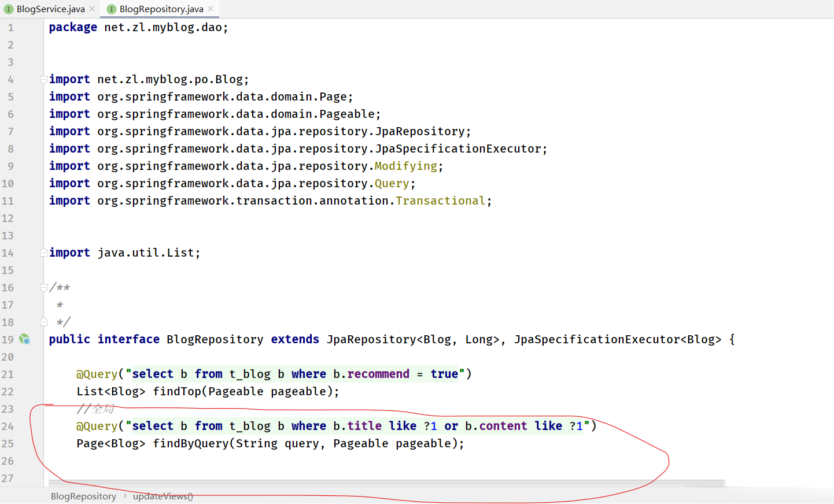The height and width of the screenshot is (504, 834).
Task: Select the BlogRepository breadcrumb at the bottom
Action: tap(83, 496)
